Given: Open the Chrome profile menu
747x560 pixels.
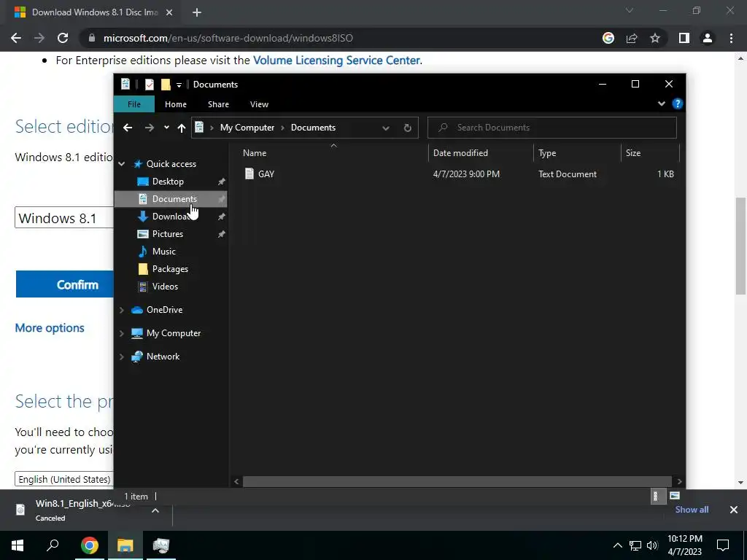Looking at the screenshot, I should click(708, 38).
